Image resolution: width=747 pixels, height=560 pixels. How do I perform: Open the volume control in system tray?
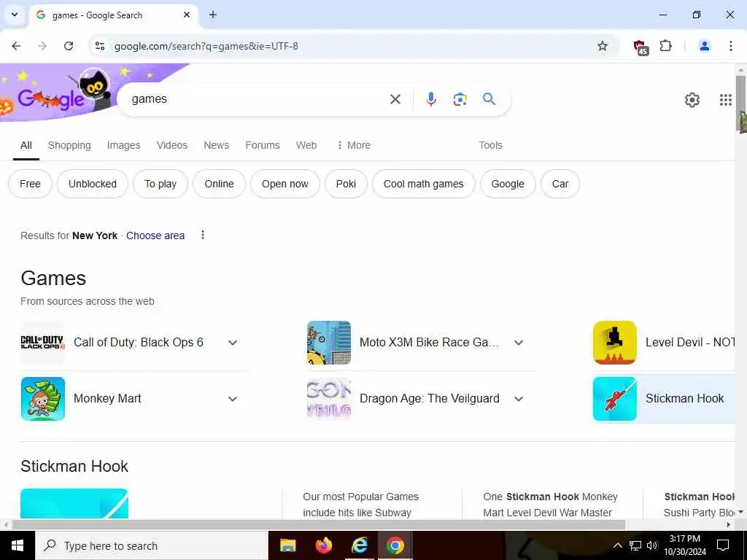(x=652, y=545)
